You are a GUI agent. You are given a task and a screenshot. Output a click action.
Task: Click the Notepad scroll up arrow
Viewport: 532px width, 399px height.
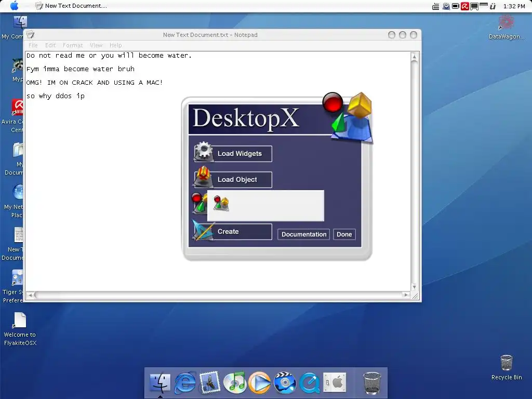click(414, 57)
